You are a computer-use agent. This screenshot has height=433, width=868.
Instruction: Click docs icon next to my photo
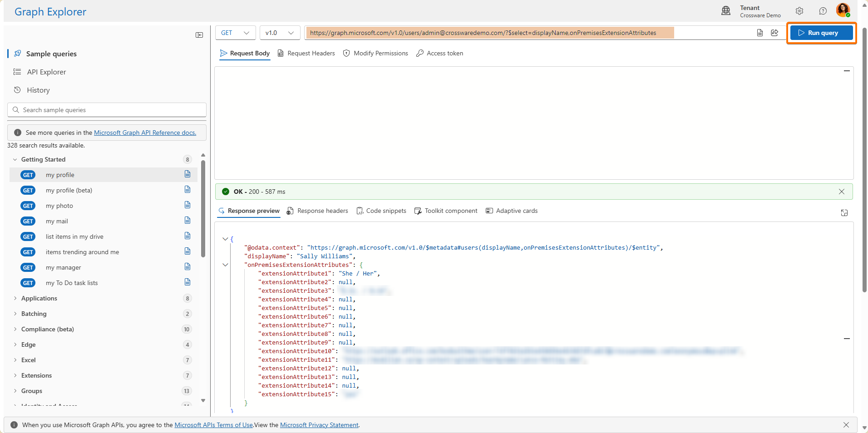187,205
